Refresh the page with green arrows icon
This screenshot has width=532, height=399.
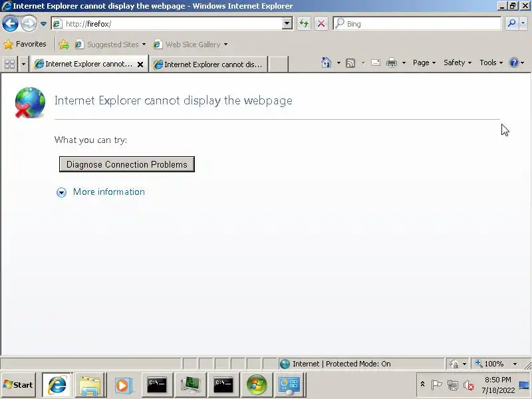[x=304, y=24]
